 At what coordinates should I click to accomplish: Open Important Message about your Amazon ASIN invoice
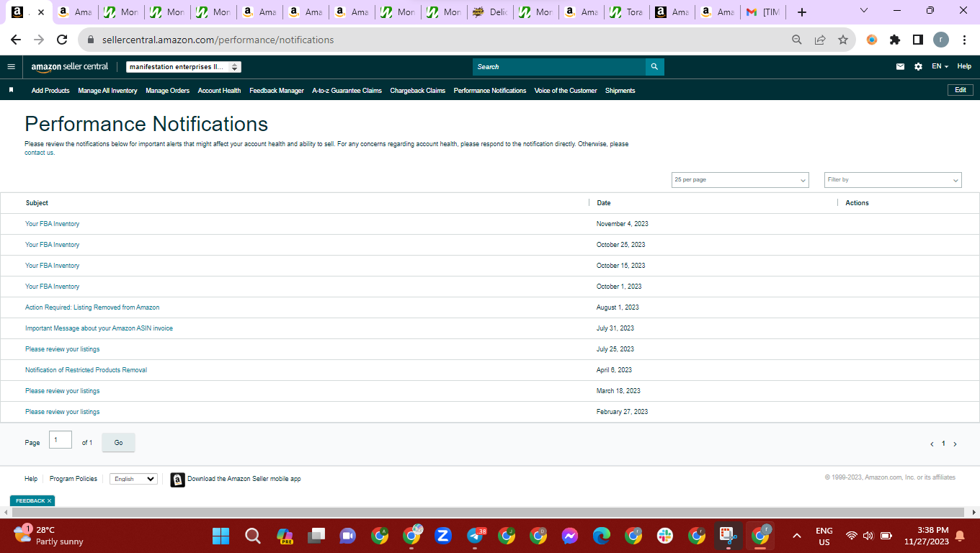(99, 328)
